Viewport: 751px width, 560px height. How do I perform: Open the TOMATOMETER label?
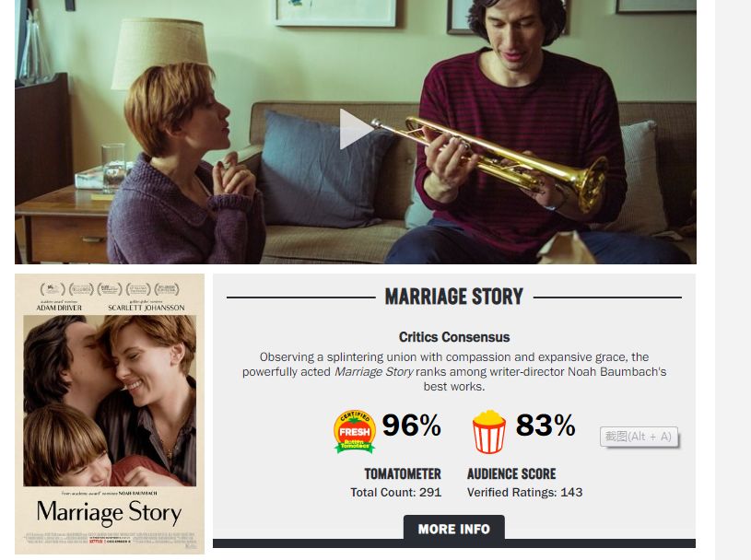(403, 473)
